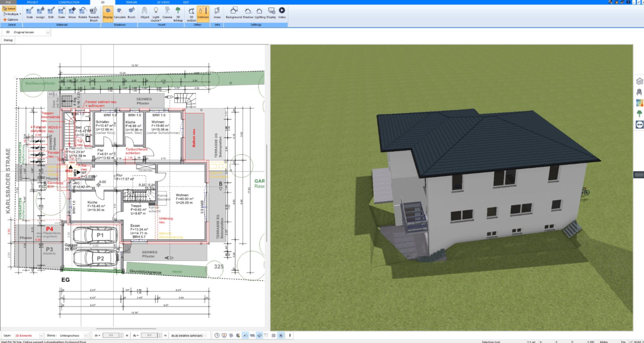
Task: Expand the Original terrain dropdown
Action: tap(48, 32)
